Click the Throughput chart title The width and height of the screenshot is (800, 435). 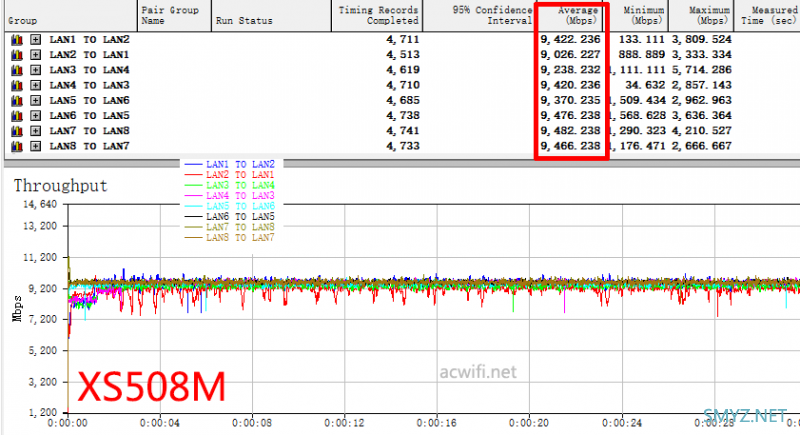point(61,186)
